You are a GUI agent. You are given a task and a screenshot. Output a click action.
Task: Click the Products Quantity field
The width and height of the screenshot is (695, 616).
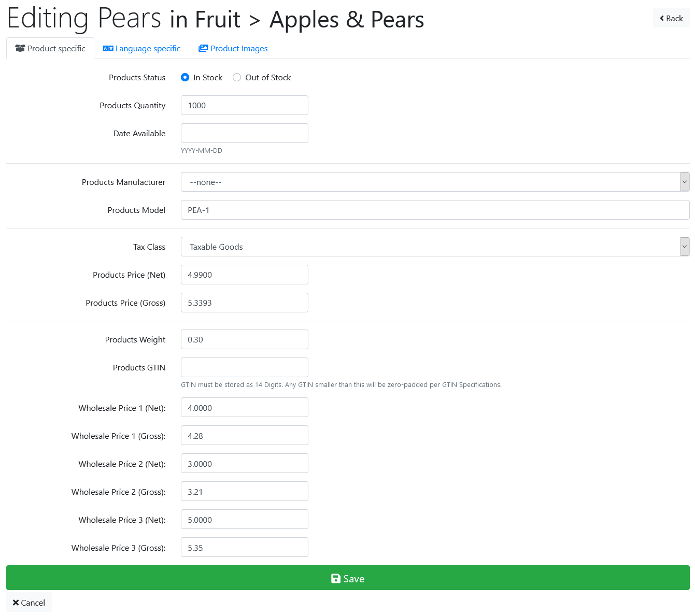[x=245, y=105]
